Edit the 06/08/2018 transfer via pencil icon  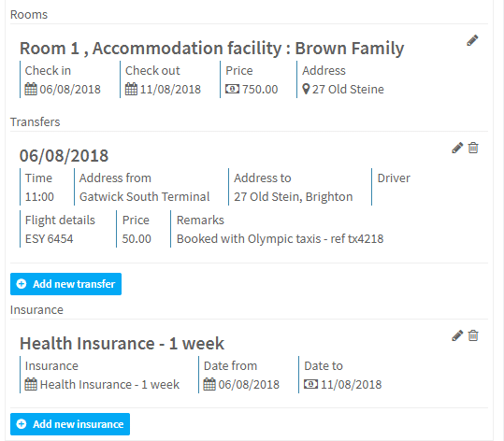[457, 148]
